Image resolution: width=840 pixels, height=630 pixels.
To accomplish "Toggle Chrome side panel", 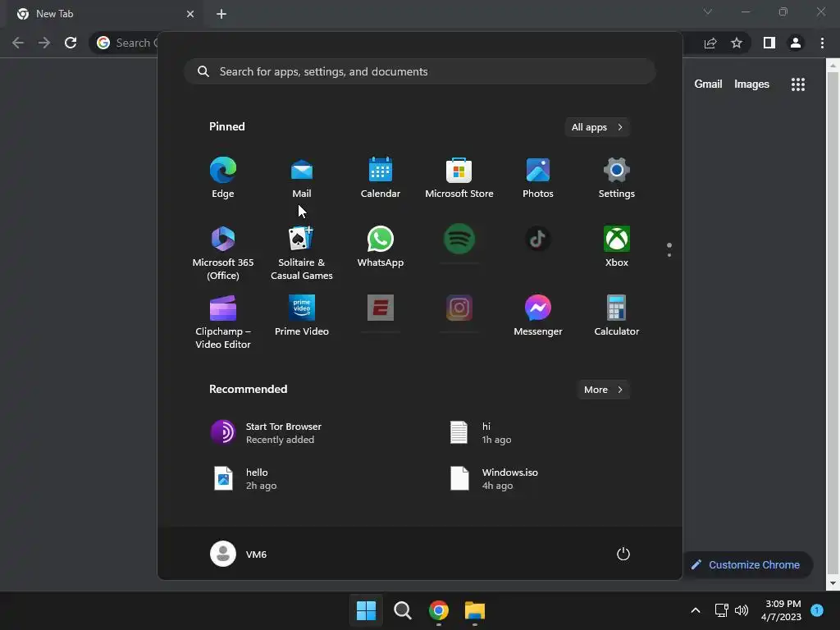I will tap(769, 43).
